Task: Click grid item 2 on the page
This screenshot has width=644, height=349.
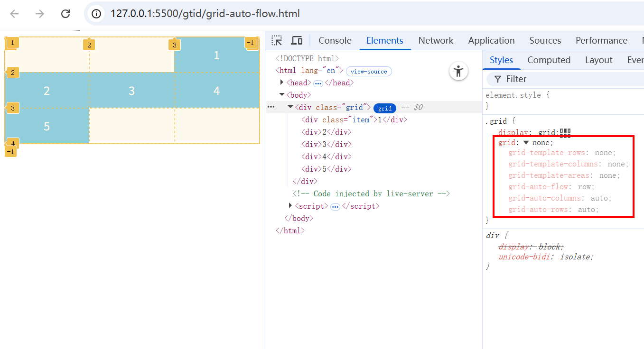Action: point(47,91)
